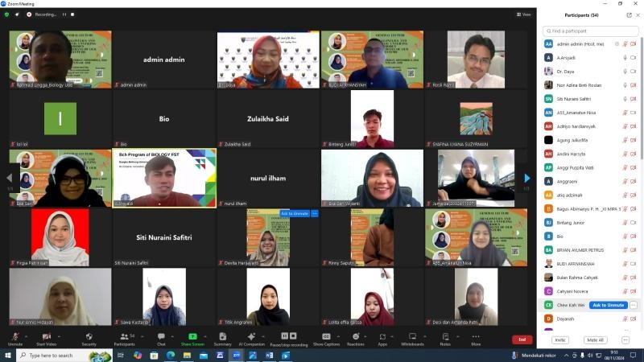Image resolution: width=644 pixels, height=362 pixels.
Task: Open Windows Start menu
Action: click(x=7, y=355)
